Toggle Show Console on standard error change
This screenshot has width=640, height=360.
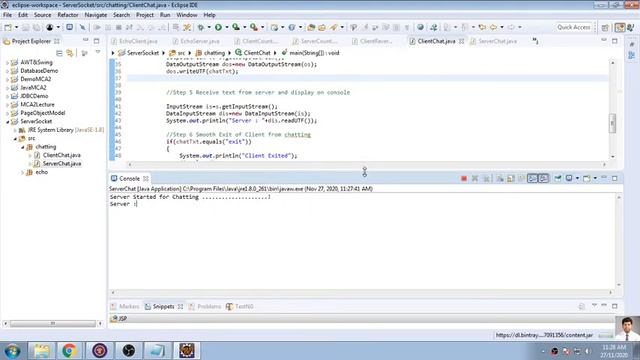coord(543,178)
